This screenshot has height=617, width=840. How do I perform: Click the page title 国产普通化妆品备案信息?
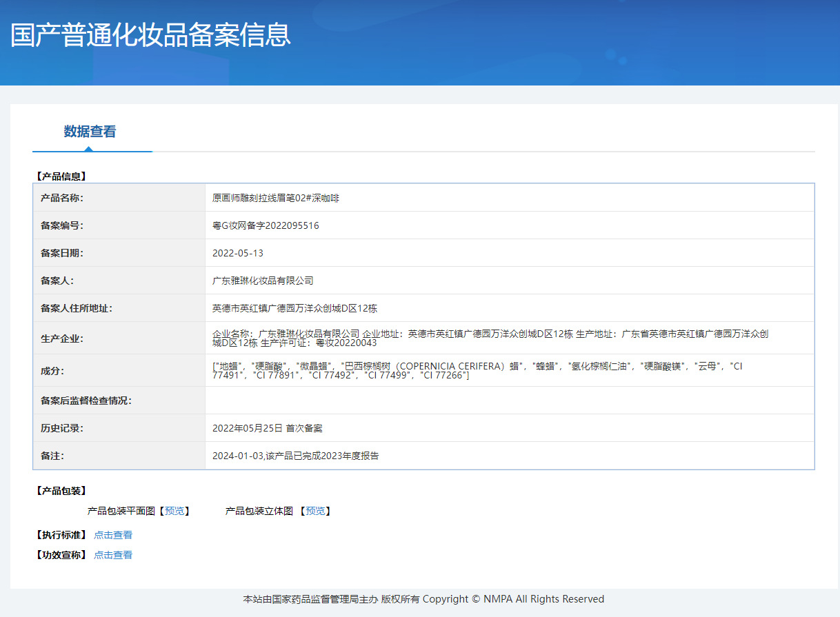pyautogui.click(x=151, y=35)
